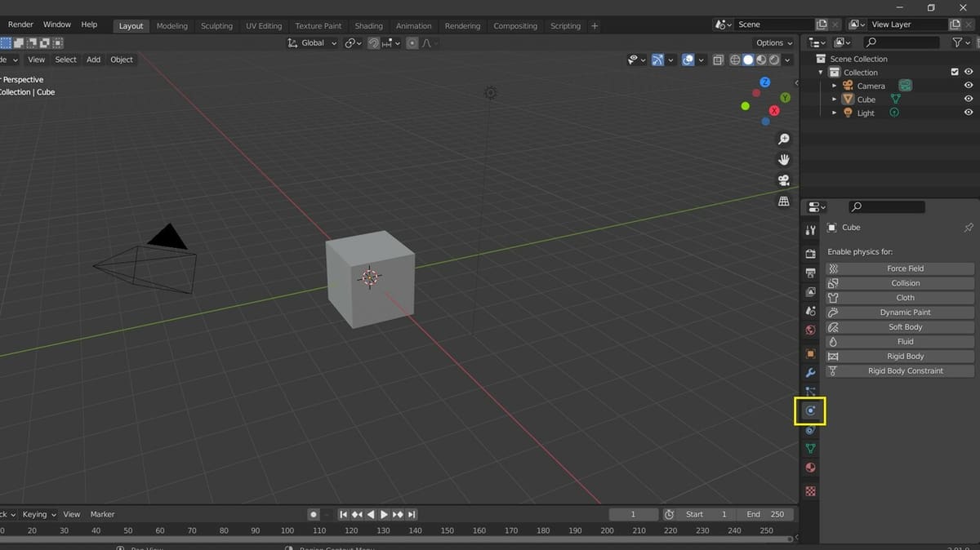Click the Y axis navigation gizmo bubble
This screenshot has width=980, height=550.
[x=785, y=98]
